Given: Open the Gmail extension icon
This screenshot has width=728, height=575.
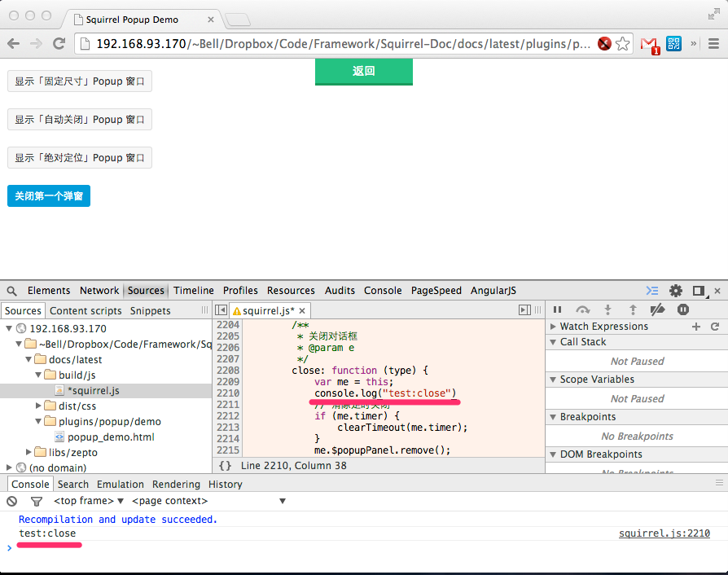Looking at the screenshot, I should click(x=650, y=45).
